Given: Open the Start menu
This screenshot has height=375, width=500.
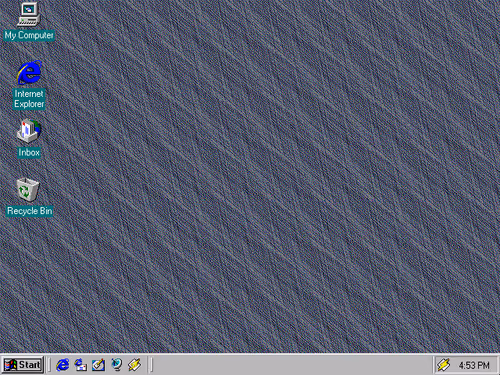Looking at the screenshot, I should coord(23,365).
